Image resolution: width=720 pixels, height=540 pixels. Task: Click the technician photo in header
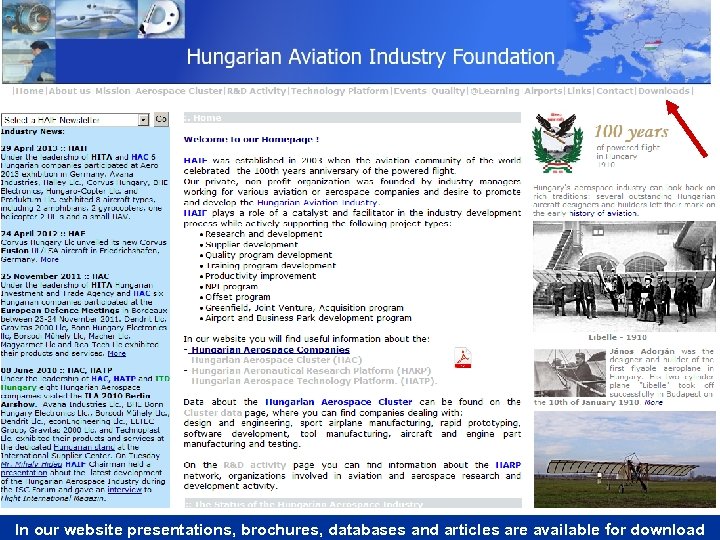[28, 61]
